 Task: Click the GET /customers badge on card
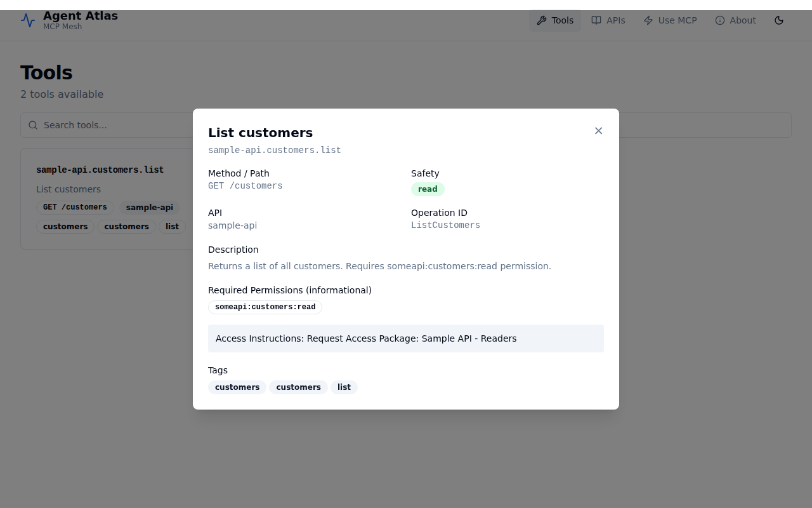point(74,207)
